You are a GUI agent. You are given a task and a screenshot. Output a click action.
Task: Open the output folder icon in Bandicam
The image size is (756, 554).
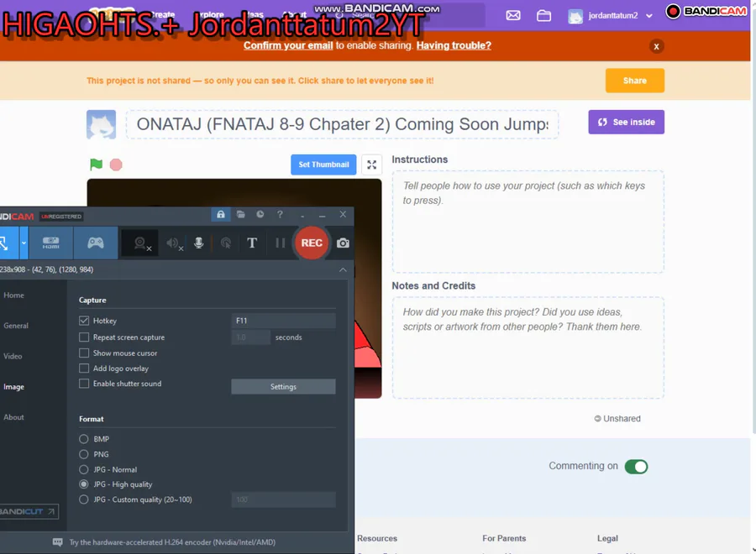click(x=240, y=214)
